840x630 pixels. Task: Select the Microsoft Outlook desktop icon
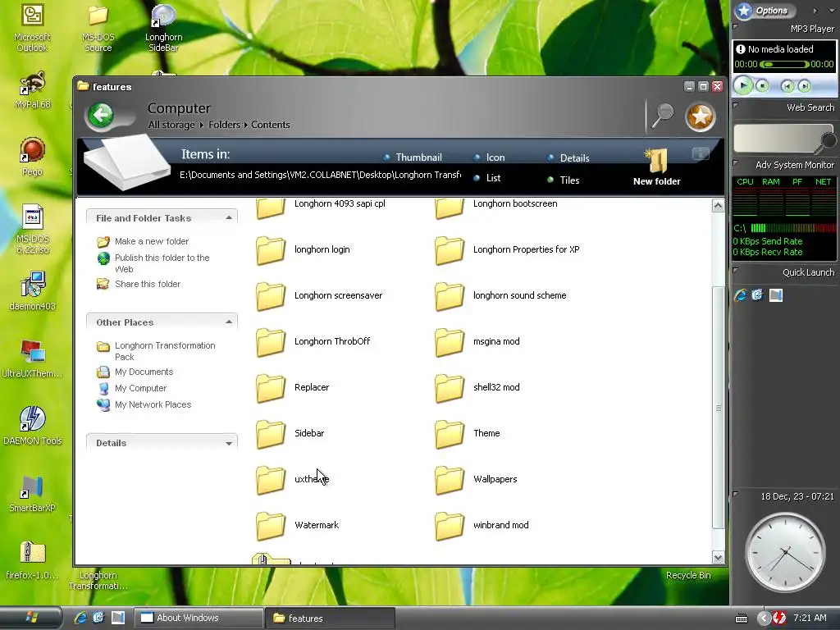(32, 28)
